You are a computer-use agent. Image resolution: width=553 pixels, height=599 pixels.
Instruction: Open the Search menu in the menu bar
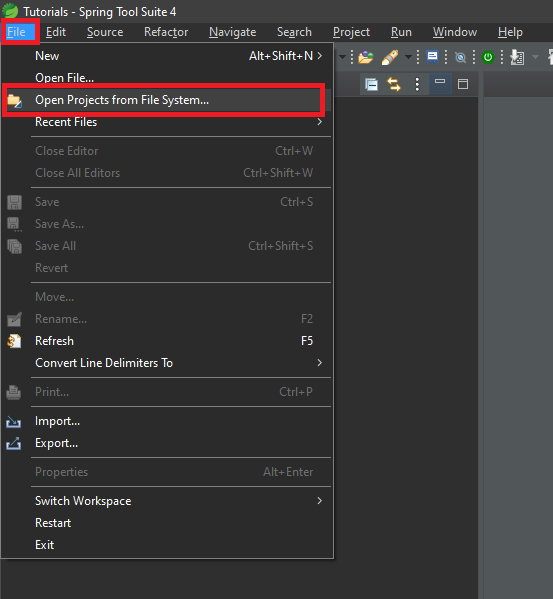pos(294,32)
